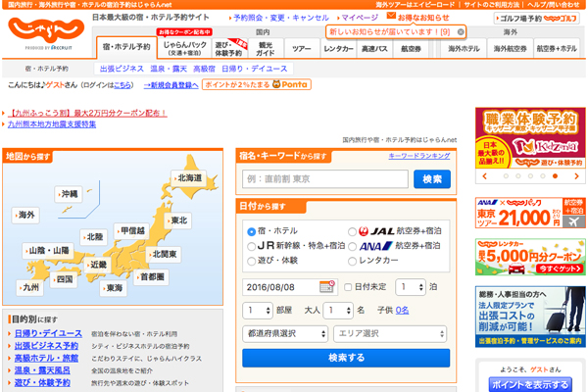Select 九州 region on the map
The width and height of the screenshot is (588, 392).
tap(29, 288)
